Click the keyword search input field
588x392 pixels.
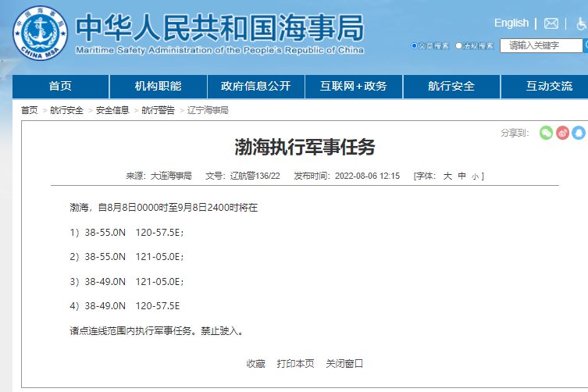[x=534, y=45]
